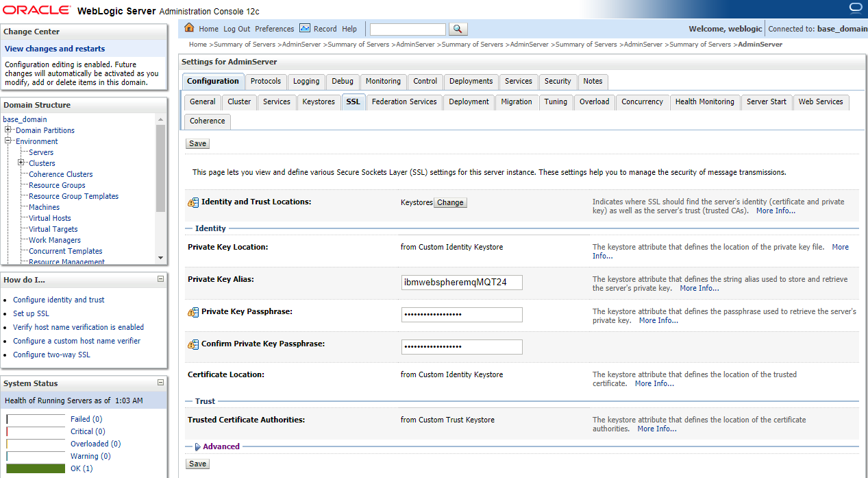Open the Set up SSL help link
This screenshot has width=868, height=478.
[31, 313]
